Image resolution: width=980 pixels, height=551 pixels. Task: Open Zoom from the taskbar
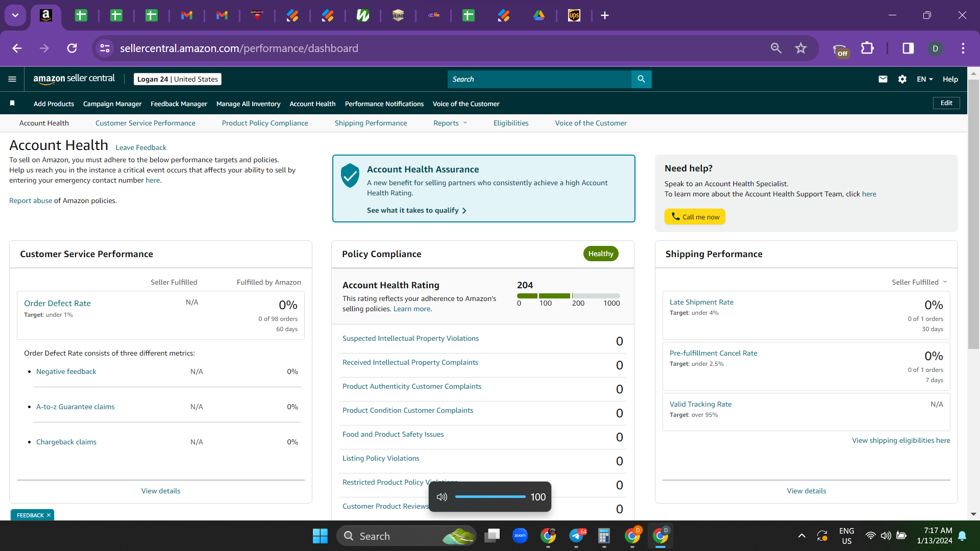pos(520,536)
